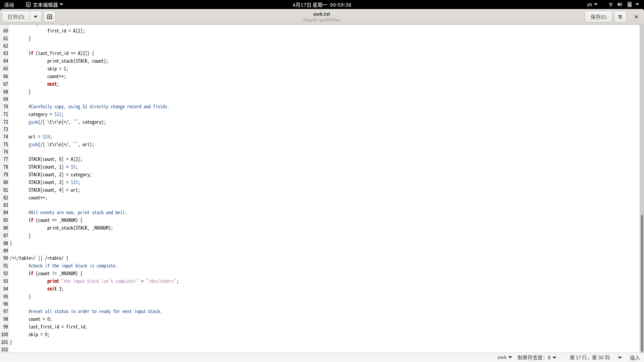Click the '/<\/table>/ || /<table/ {' pattern line
Screen dimensions: 644x362
[39, 258]
